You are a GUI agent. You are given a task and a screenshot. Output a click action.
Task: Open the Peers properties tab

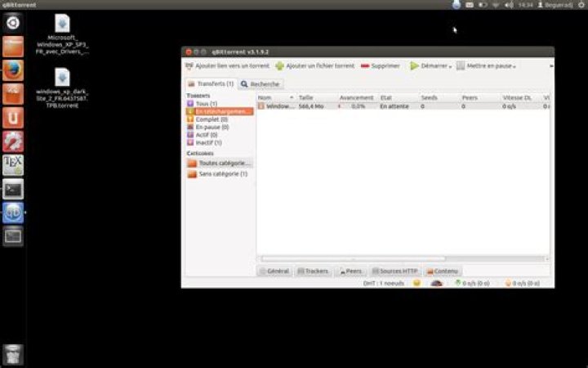coord(350,272)
